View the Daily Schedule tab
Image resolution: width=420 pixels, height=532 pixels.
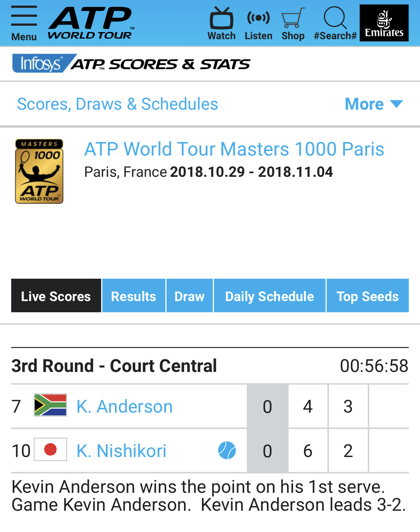point(270,296)
